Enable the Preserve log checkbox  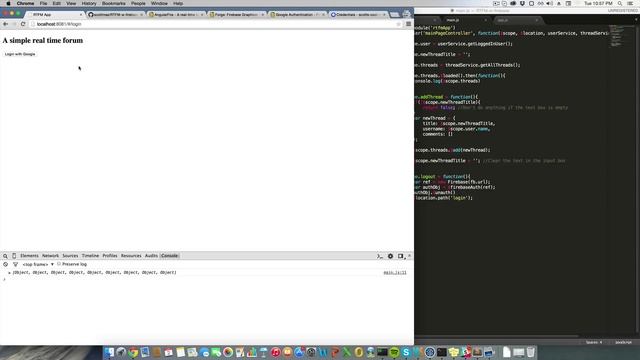(59, 264)
